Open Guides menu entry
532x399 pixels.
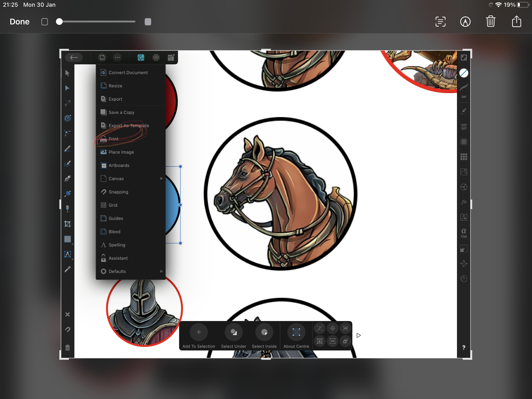point(131,218)
